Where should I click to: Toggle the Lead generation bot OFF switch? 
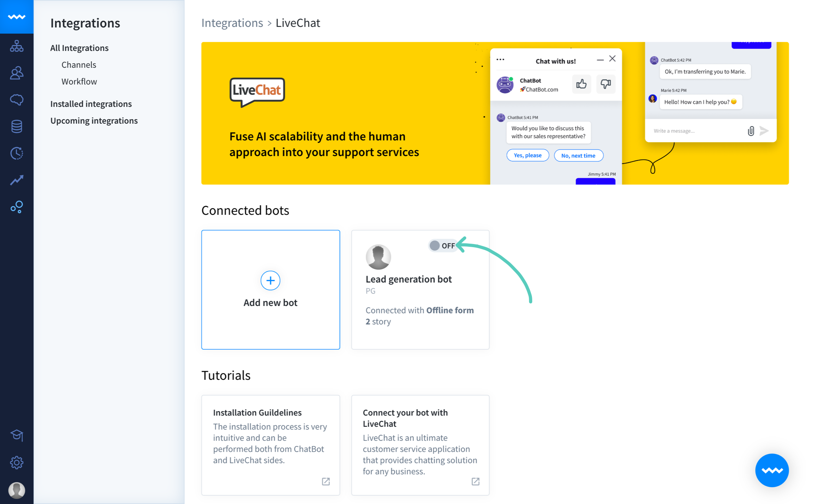443,246
